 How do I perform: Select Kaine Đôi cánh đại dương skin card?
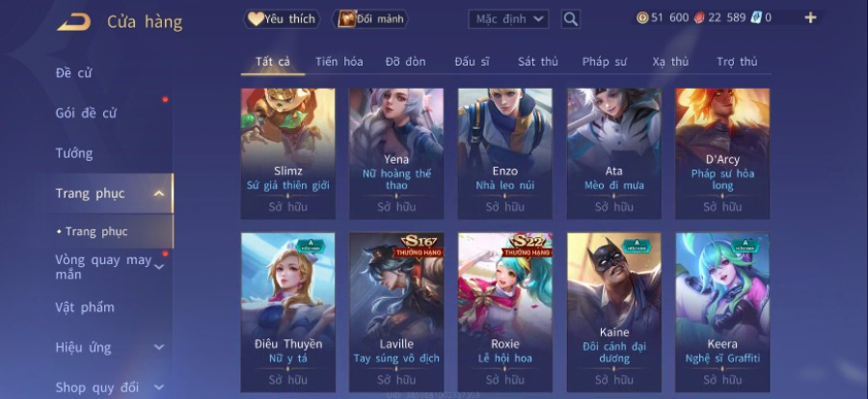point(614,312)
